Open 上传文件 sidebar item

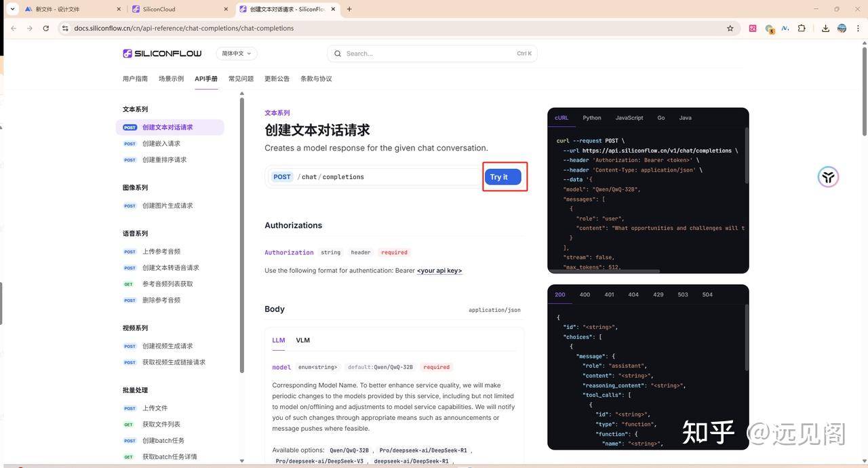[x=170, y=408]
